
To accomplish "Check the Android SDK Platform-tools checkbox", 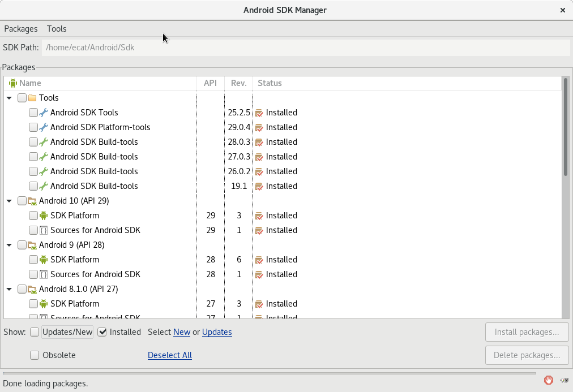I will (33, 127).
